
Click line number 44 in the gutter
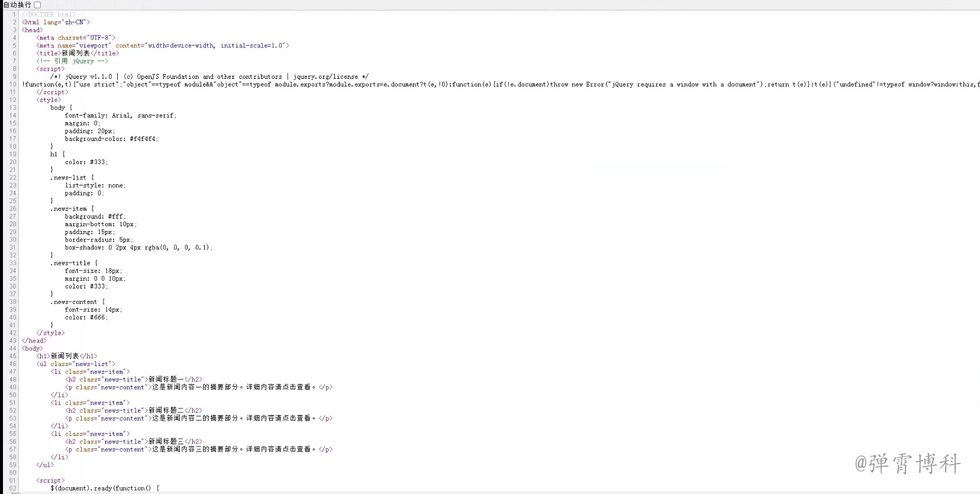[13, 348]
